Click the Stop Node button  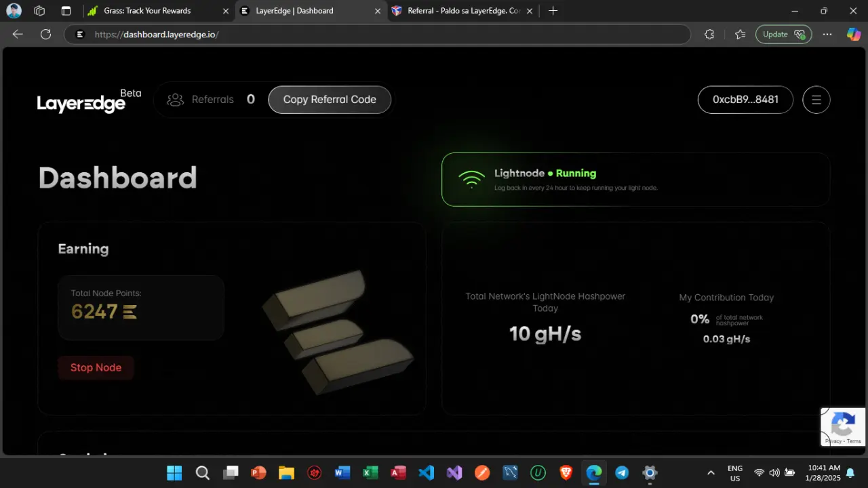click(x=96, y=367)
